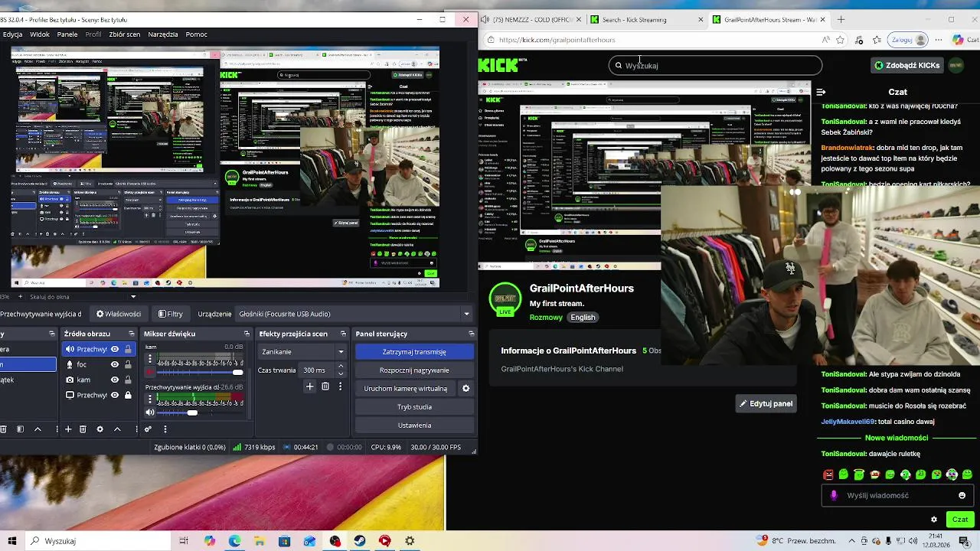Pop out the Mikser dźwięku dock
Viewport: 980px width, 551px height.
[247, 334]
